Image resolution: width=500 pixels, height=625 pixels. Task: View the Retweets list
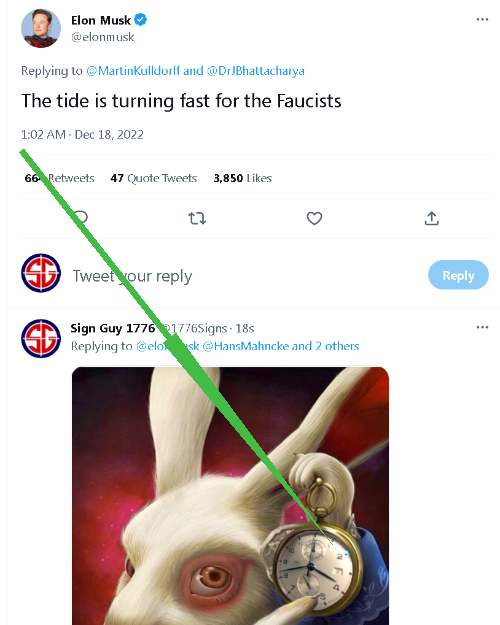(x=59, y=178)
